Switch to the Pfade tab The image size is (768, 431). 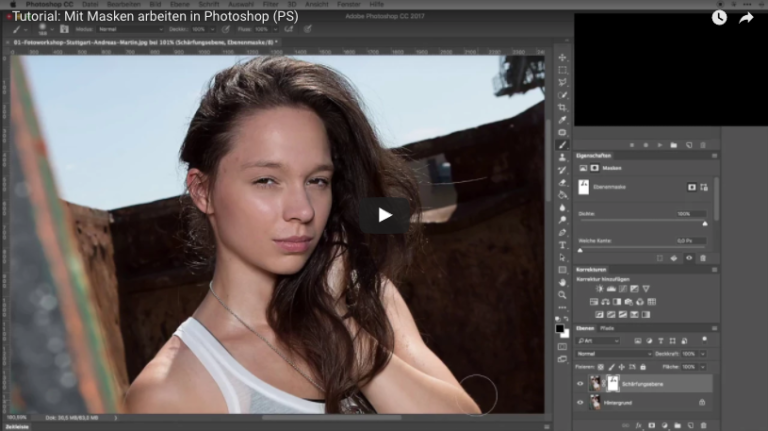tap(607, 328)
